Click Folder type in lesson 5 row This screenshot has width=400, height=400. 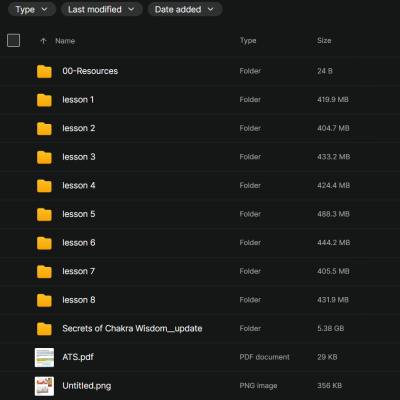250,214
